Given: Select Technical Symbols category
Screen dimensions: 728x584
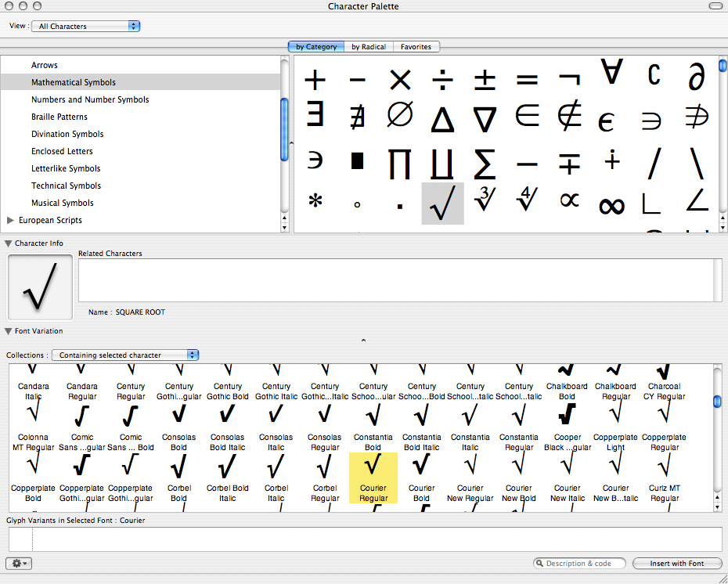Looking at the screenshot, I should (x=140, y=186).
